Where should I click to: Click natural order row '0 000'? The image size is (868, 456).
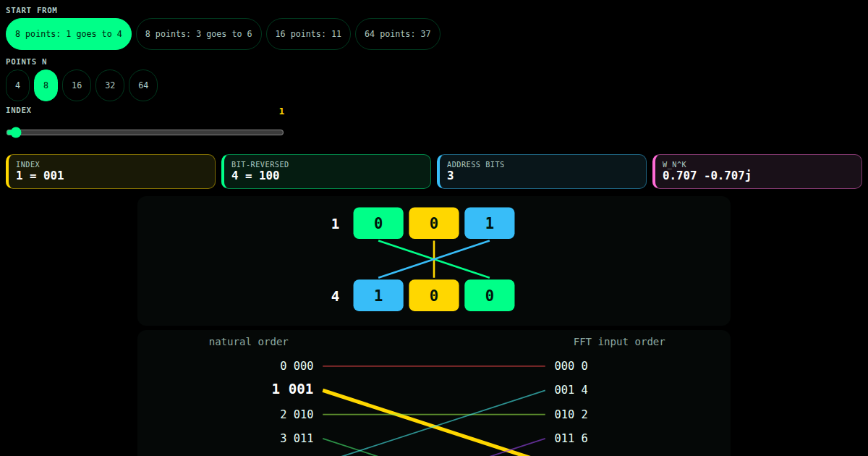[x=297, y=366]
